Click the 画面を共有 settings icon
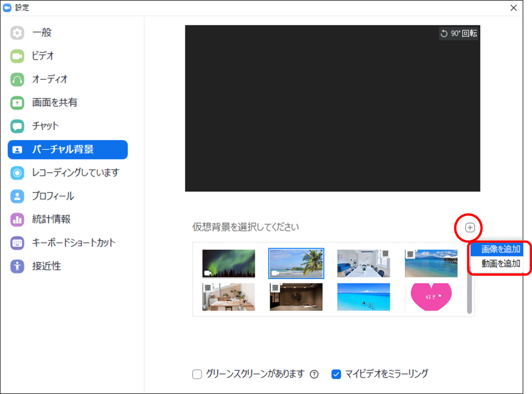 [17, 102]
